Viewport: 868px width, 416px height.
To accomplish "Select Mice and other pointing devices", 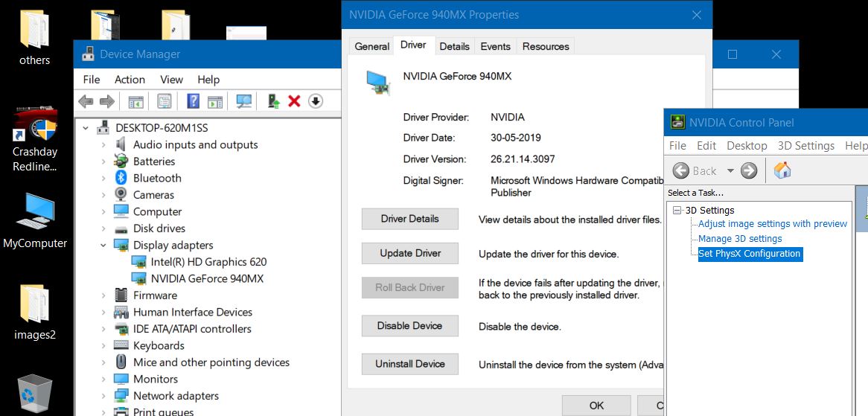I will pyautogui.click(x=211, y=362).
